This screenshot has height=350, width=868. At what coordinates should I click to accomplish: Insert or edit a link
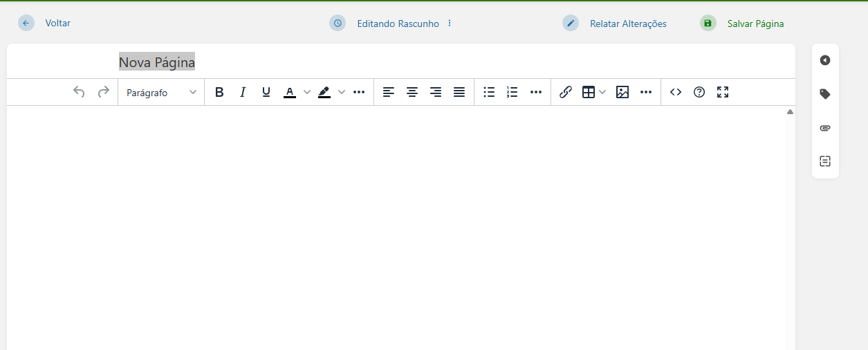point(566,92)
